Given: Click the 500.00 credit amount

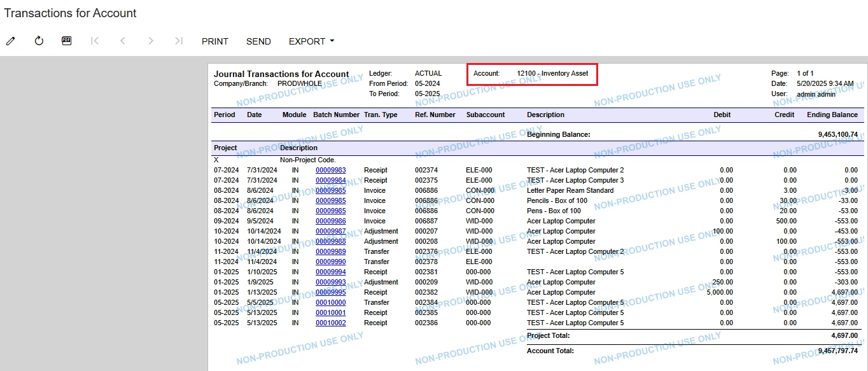Looking at the screenshot, I should tap(785, 221).
